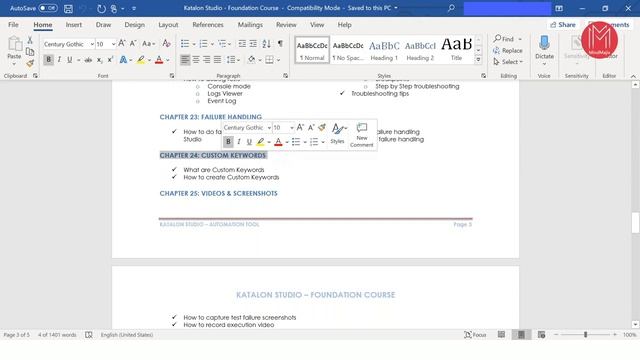
Task: Apply ribbon font color red swatch
Action: pyautogui.click(x=159, y=60)
